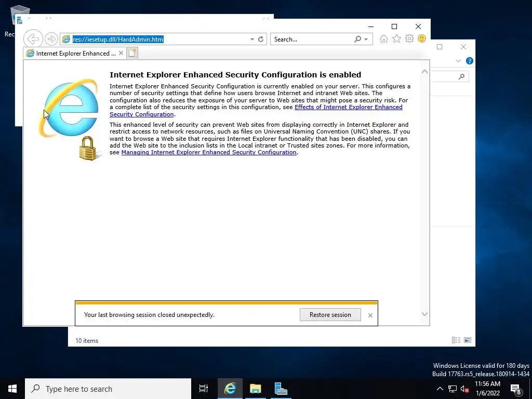Click the page scrollbar down arrow
Viewport: 532px width, 399px height.
[x=424, y=314]
